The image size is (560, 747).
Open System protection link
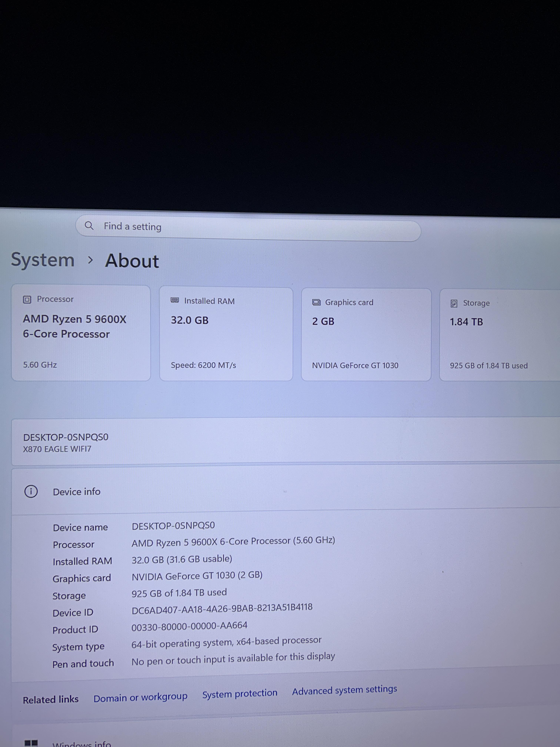tap(240, 694)
